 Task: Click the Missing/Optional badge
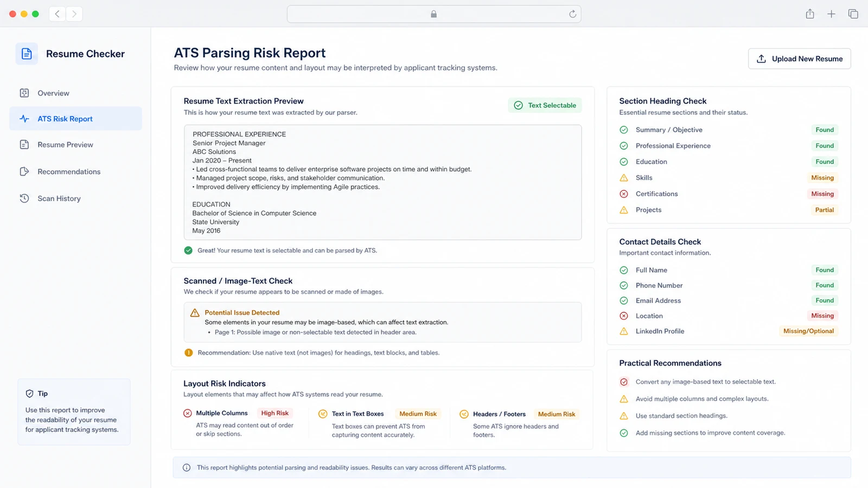click(808, 331)
